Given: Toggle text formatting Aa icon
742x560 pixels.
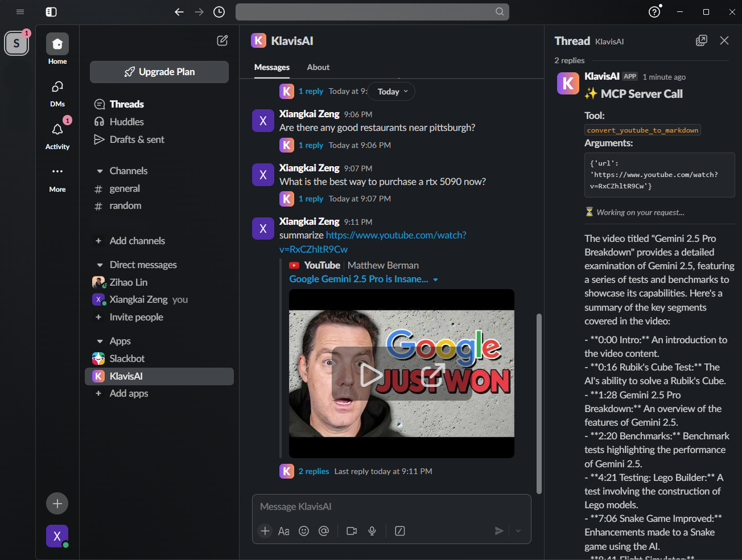Looking at the screenshot, I should point(284,531).
